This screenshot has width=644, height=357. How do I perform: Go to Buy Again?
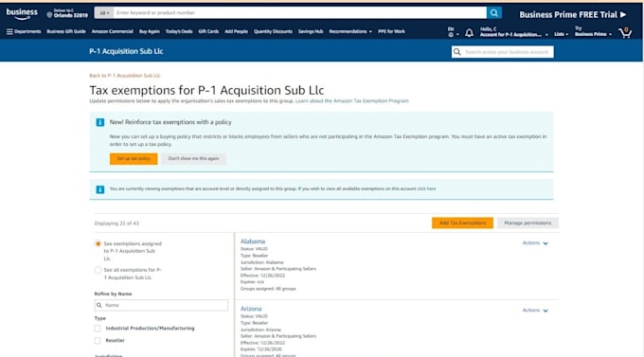(x=149, y=31)
